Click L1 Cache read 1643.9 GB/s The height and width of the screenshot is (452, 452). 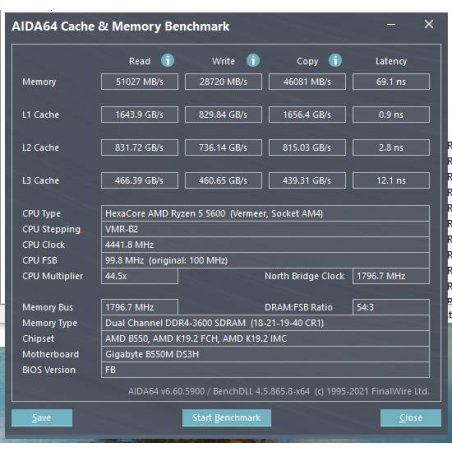(140, 115)
